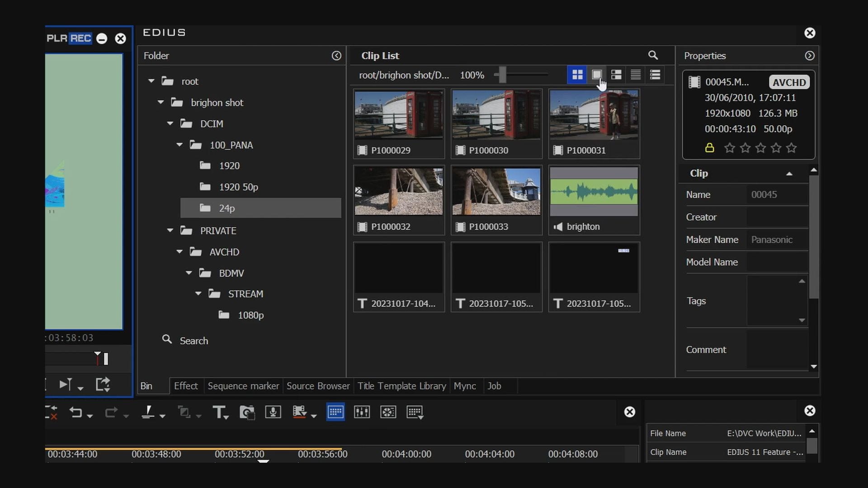Switch clip list to large thumbnail view

pyautogui.click(x=597, y=75)
